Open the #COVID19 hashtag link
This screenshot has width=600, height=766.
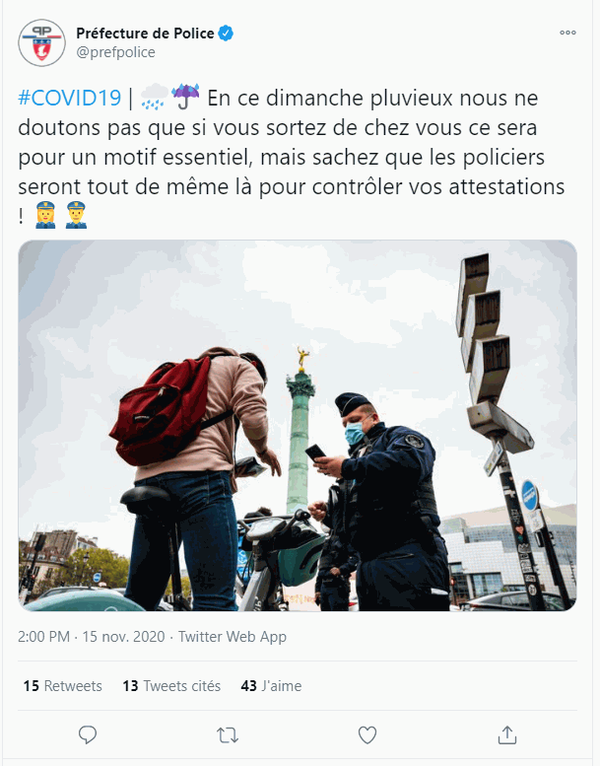click(69, 98)
